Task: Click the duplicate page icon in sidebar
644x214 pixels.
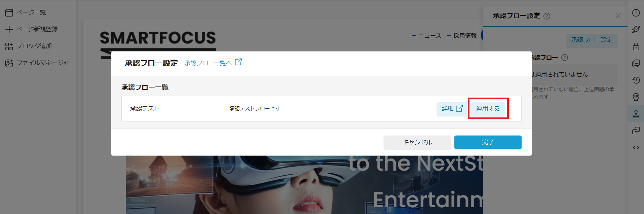Action: click(x=636, y=131)
